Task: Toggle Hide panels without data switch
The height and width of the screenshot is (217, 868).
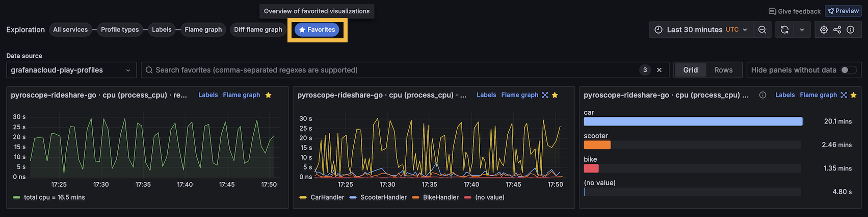Action: [848, 70]
